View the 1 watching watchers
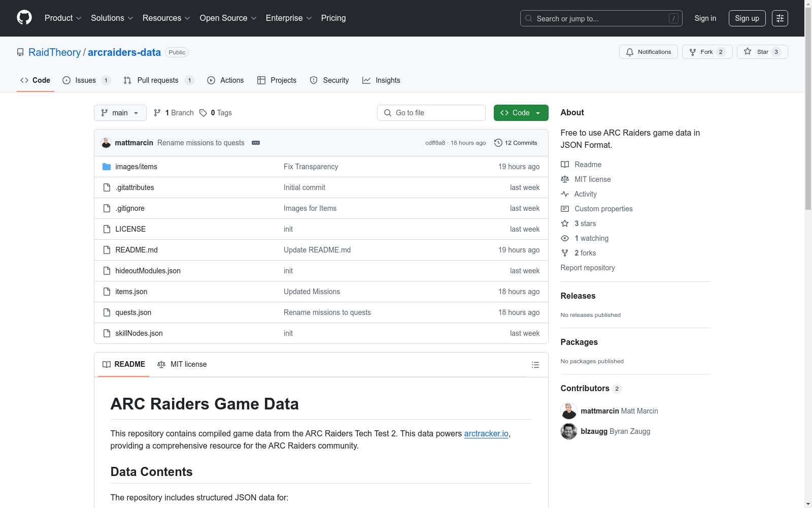The height and width of the screenshot is (508, 812). 591,238
